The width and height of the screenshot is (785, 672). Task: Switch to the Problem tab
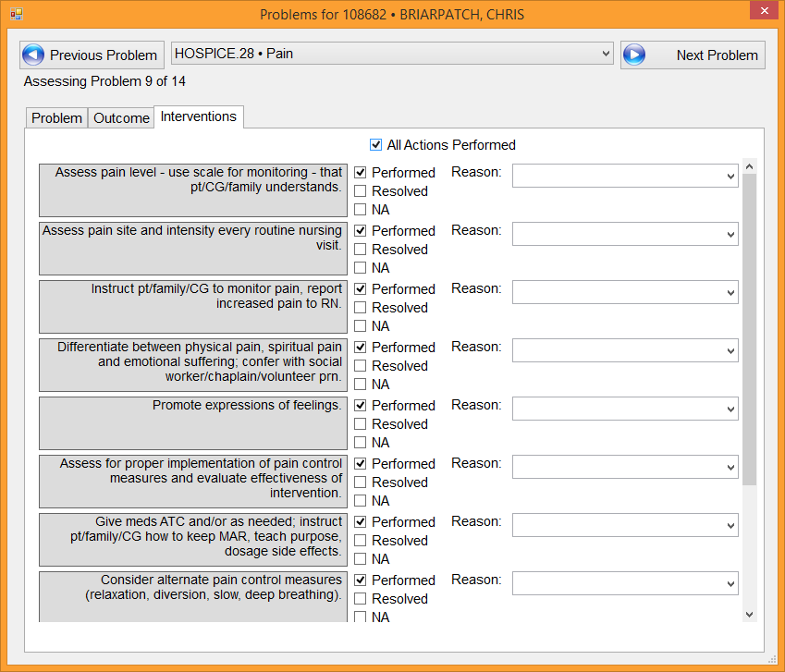(x=56, y=118)
